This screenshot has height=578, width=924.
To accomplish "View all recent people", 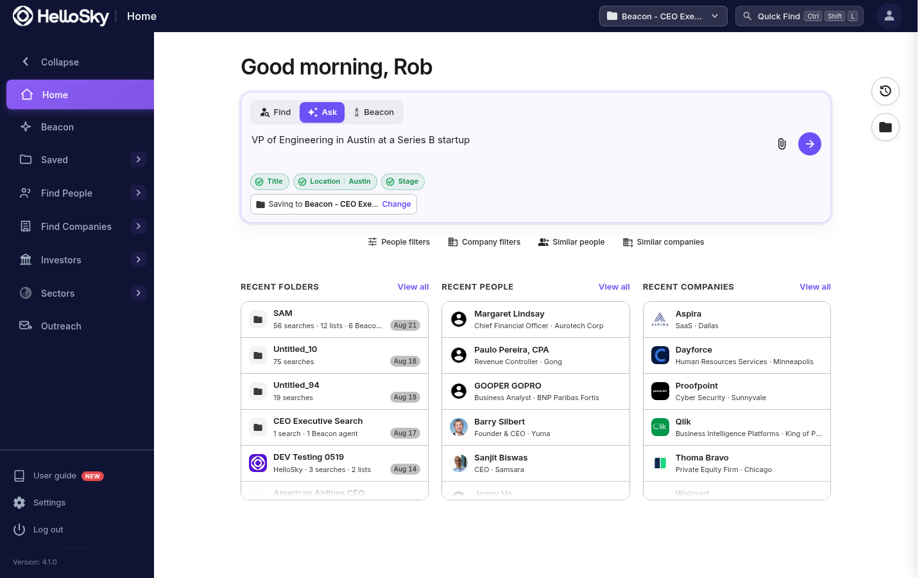I will click(614, 287).
